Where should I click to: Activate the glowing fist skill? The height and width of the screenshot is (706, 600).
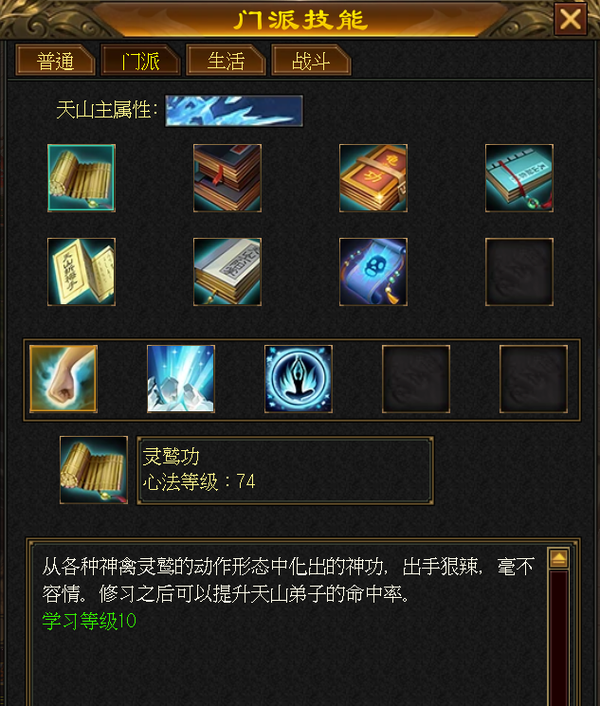point(63,379)
